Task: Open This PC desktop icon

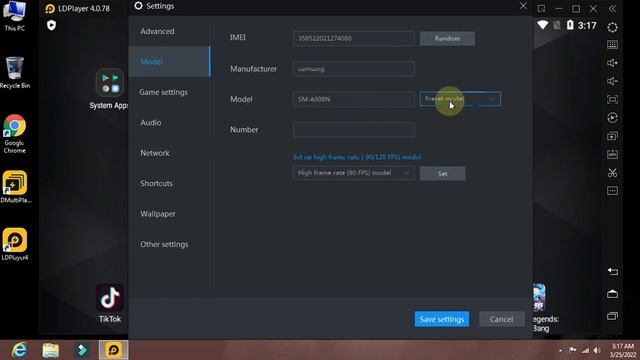Action: tap(15, 16)
